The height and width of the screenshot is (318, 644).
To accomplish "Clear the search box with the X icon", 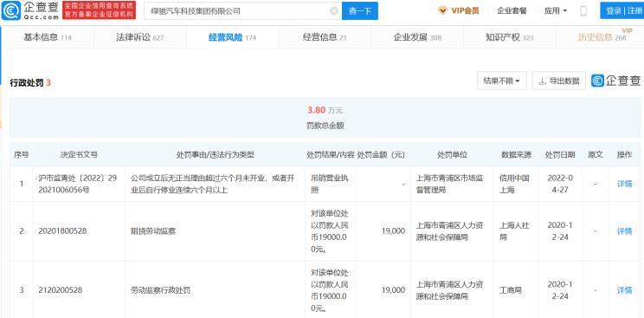I will click(334, 11).
